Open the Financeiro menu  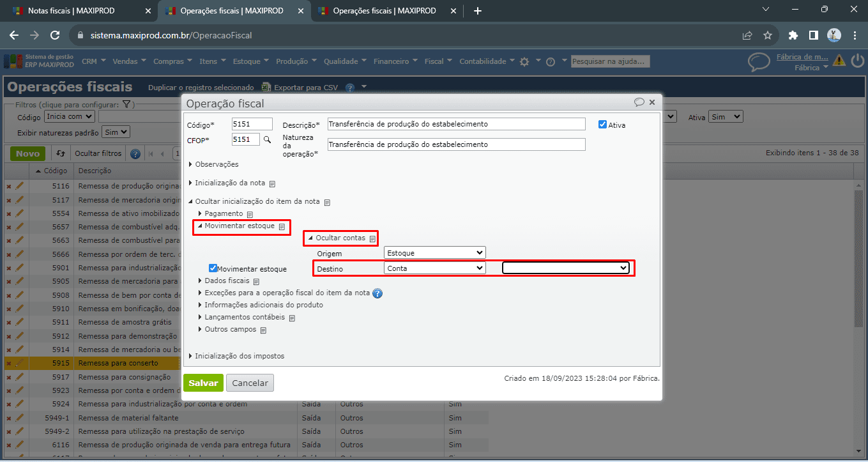coord(395,61)
